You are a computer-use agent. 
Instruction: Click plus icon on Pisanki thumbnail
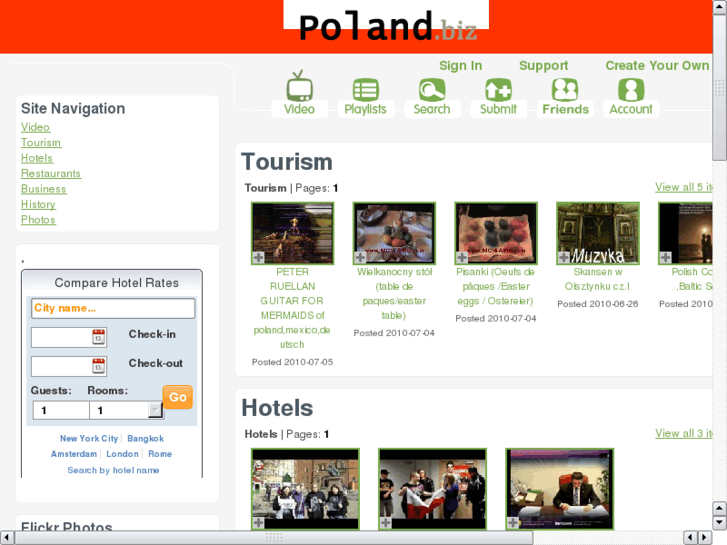point(462,257)
